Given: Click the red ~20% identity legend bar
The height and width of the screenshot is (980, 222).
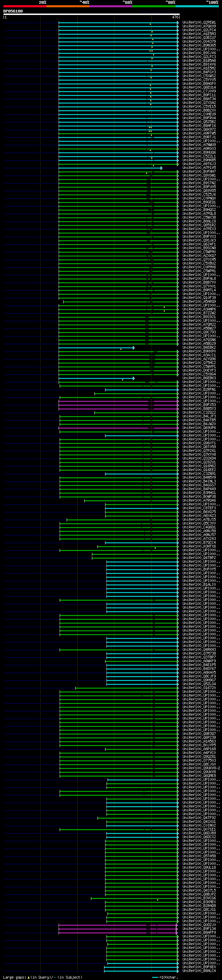Looking at the screenshot, I should click(25, 6).
